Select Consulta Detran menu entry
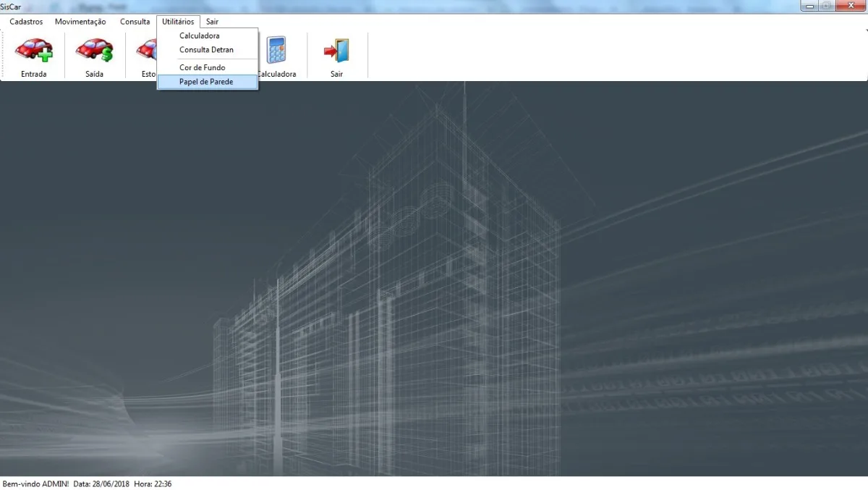The height and width of the screenshot is (490, 868). pyautogui.click(x=207, y=50)
